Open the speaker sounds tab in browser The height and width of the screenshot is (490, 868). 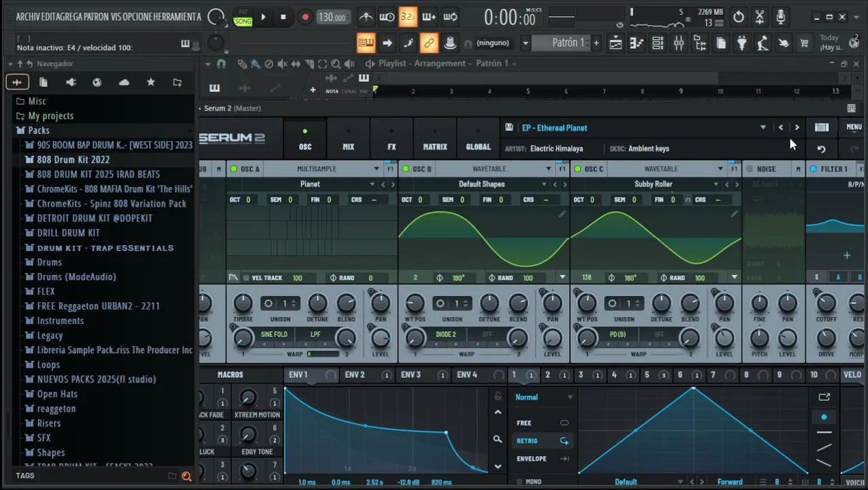(71, 82)
